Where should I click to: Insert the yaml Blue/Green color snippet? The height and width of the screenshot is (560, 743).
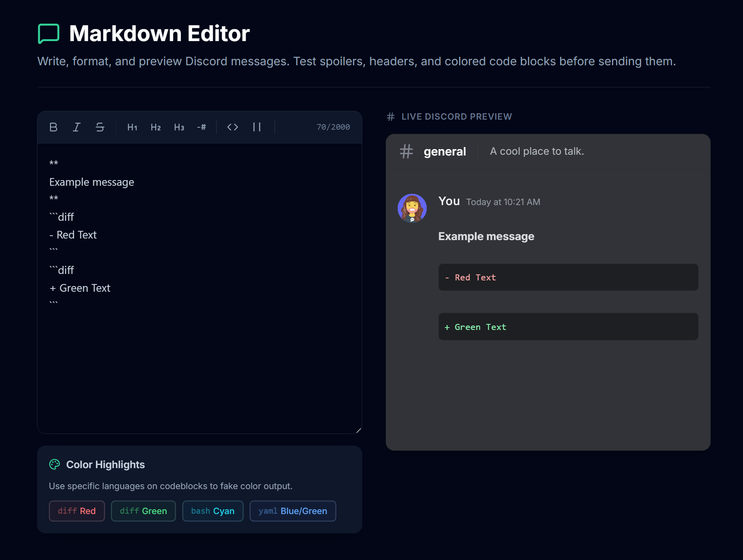pyautogui.click(x=293, y=511)
